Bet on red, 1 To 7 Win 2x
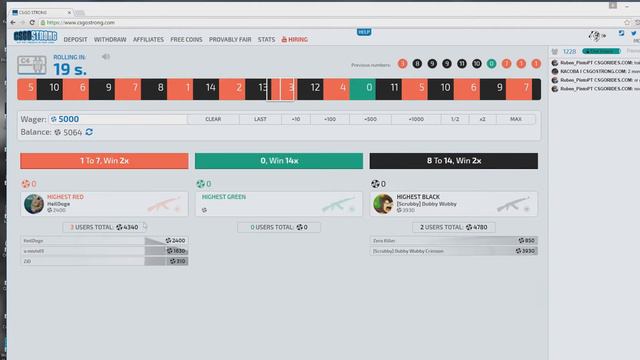This screenshot has width=640, height=360. 104,161
